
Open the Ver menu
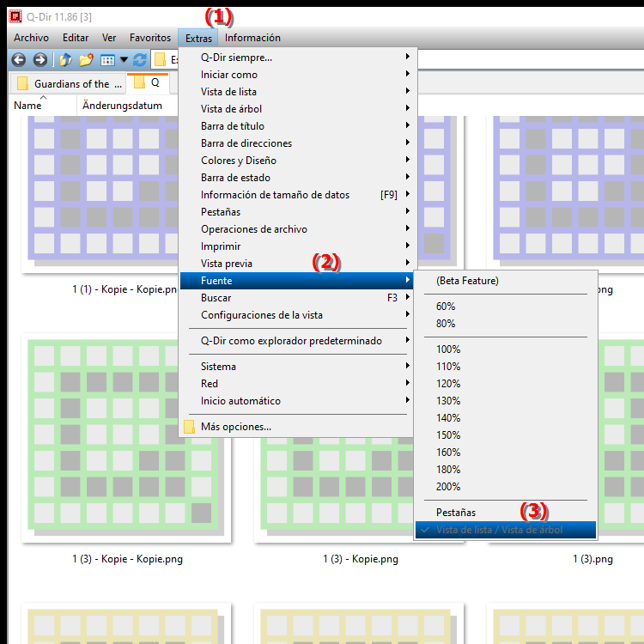tap(109, 38)
